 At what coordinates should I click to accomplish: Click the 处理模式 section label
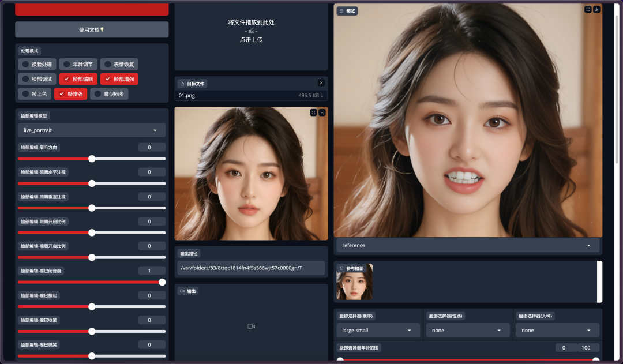[29, 51]
